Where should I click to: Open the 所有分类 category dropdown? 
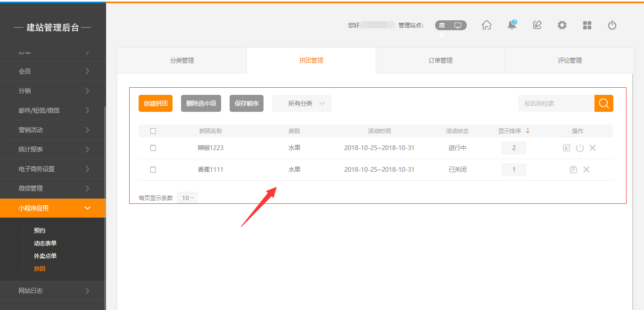(302, 103)
